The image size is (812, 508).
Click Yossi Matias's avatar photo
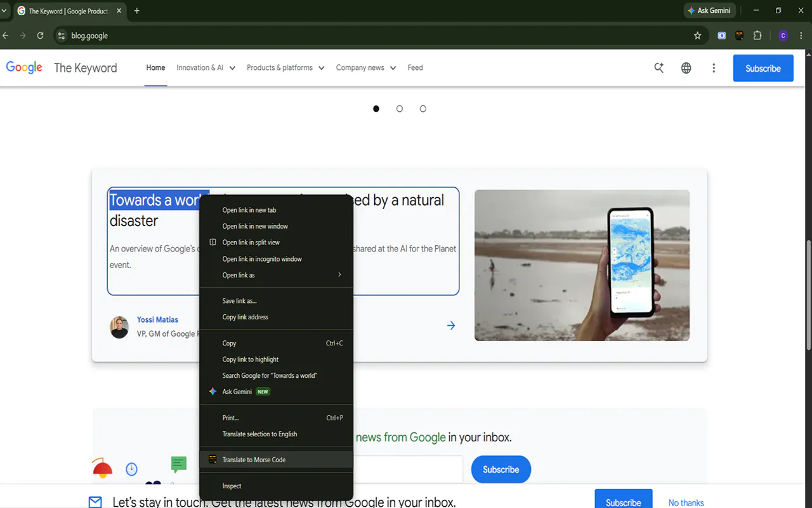point(119,327)
